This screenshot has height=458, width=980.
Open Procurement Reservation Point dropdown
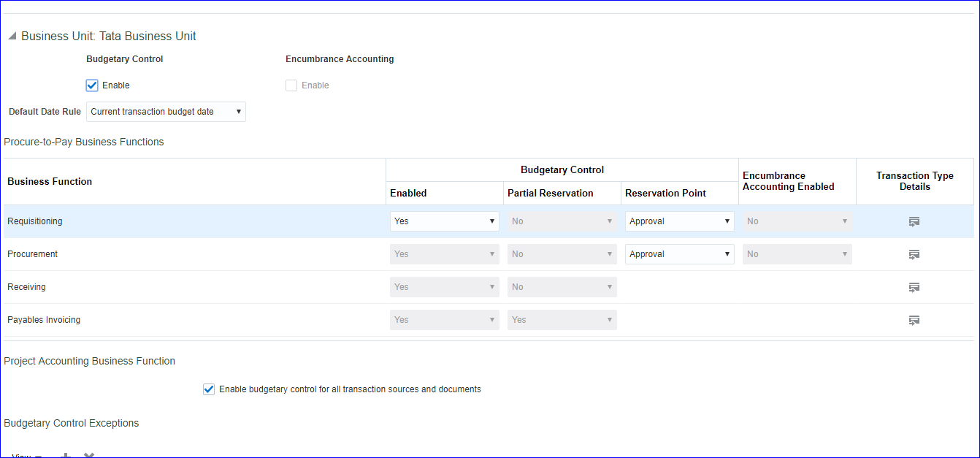coord(679,254)
